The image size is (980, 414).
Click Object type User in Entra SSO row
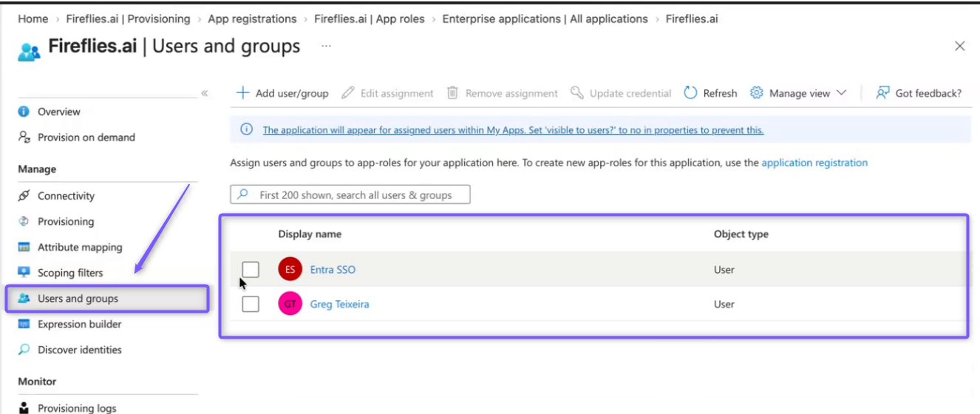[x=724, y=270]
